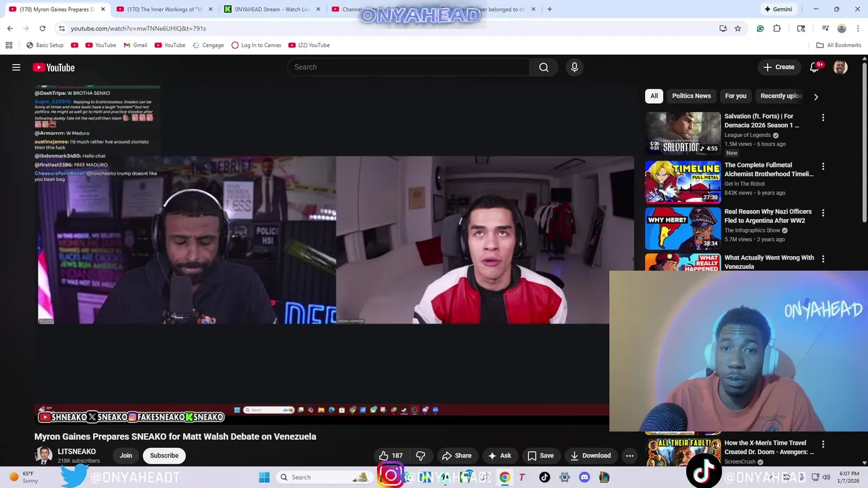Open Fullmetal Alchemist Timeline thumbnail

click(683, 181)
